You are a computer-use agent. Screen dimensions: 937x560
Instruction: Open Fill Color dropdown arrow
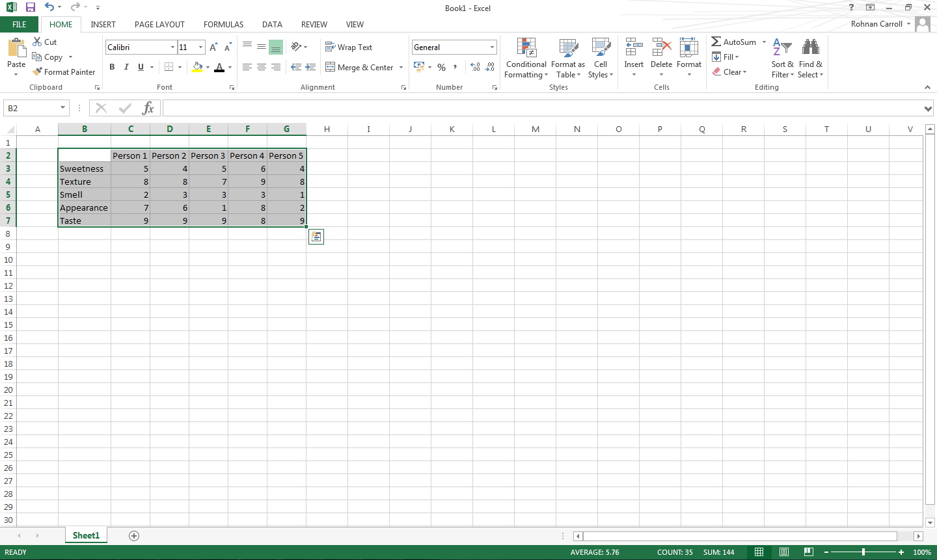[208, 68]
